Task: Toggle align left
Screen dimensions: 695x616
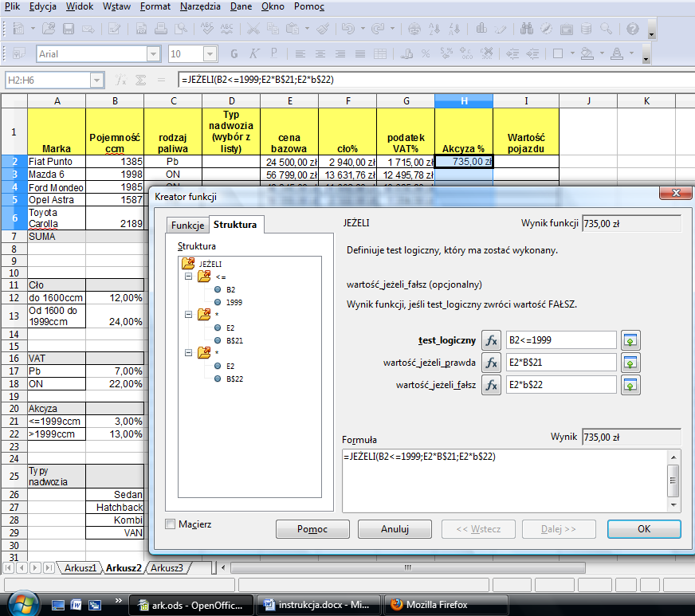Action: click(300, 54)
